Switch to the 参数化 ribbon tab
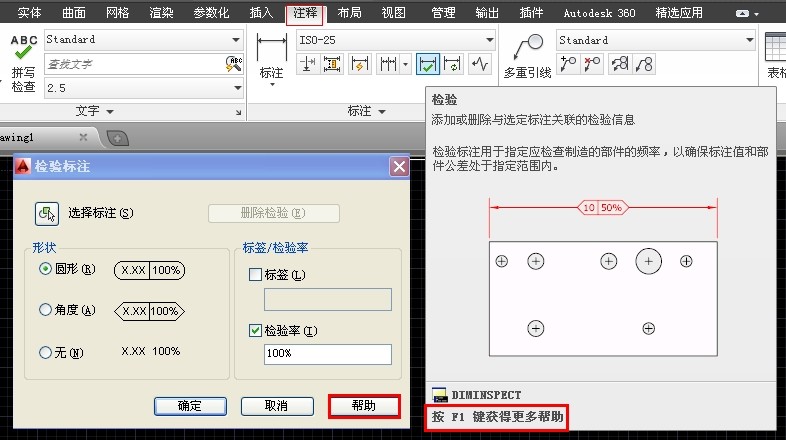786x440 pixels. pos(212,13)
